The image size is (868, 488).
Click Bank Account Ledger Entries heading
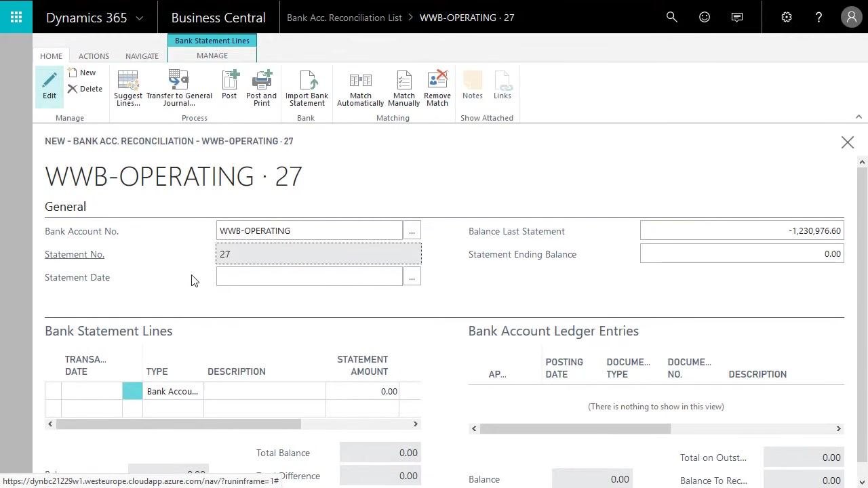[553, 331]
